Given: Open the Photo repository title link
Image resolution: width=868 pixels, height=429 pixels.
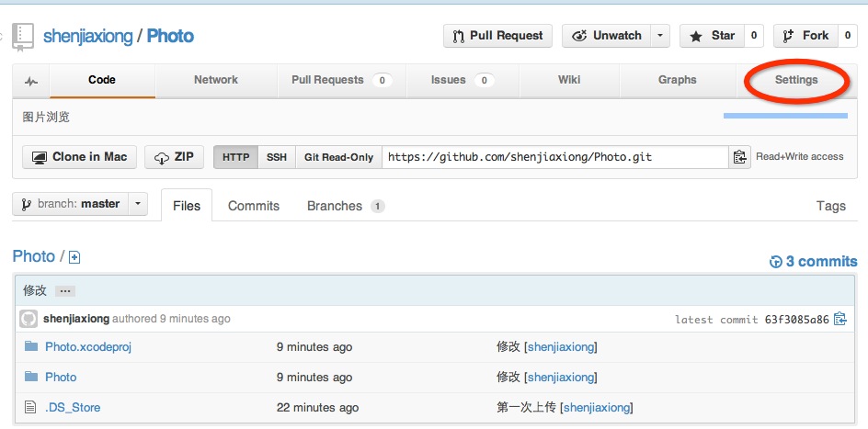Looking at the screenshot, I should [170, 37].
